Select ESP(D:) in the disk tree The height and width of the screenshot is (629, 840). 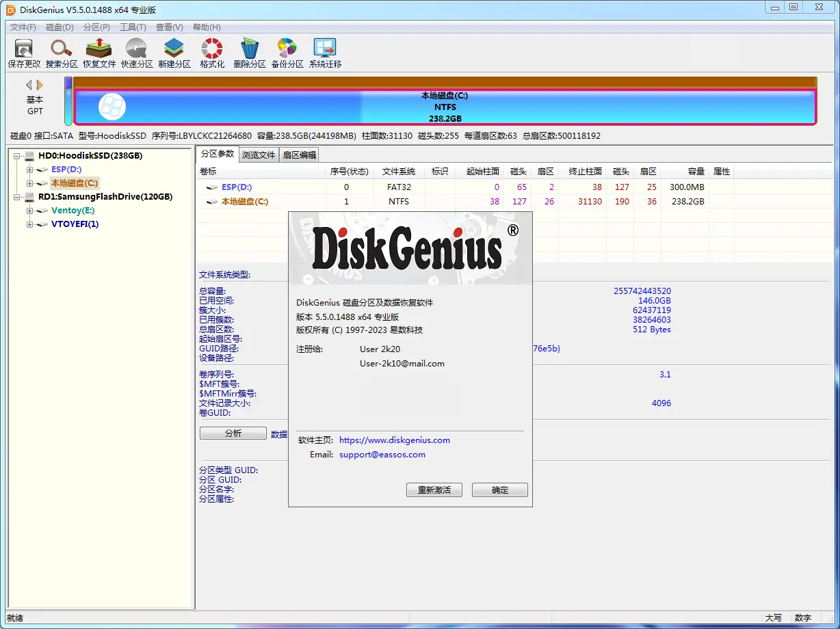pos(66,170)
